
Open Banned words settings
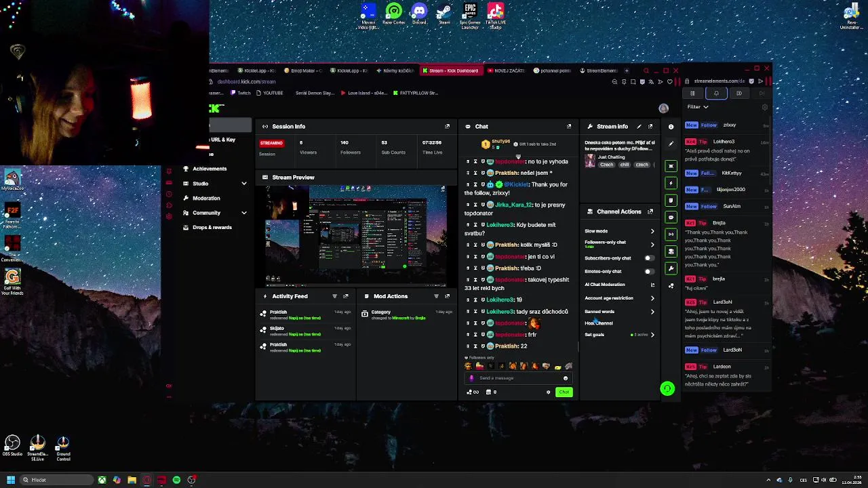click(x=619, y=312)
